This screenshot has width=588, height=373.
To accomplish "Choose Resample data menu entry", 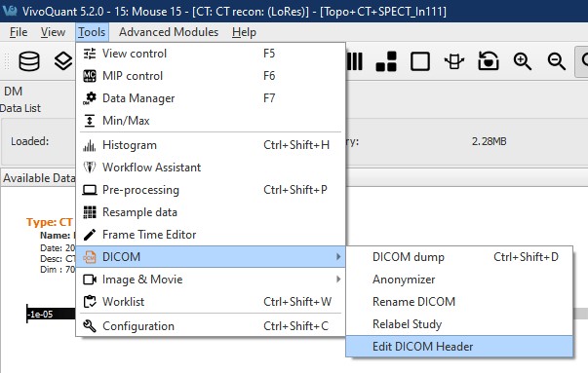I will (211, 212).
